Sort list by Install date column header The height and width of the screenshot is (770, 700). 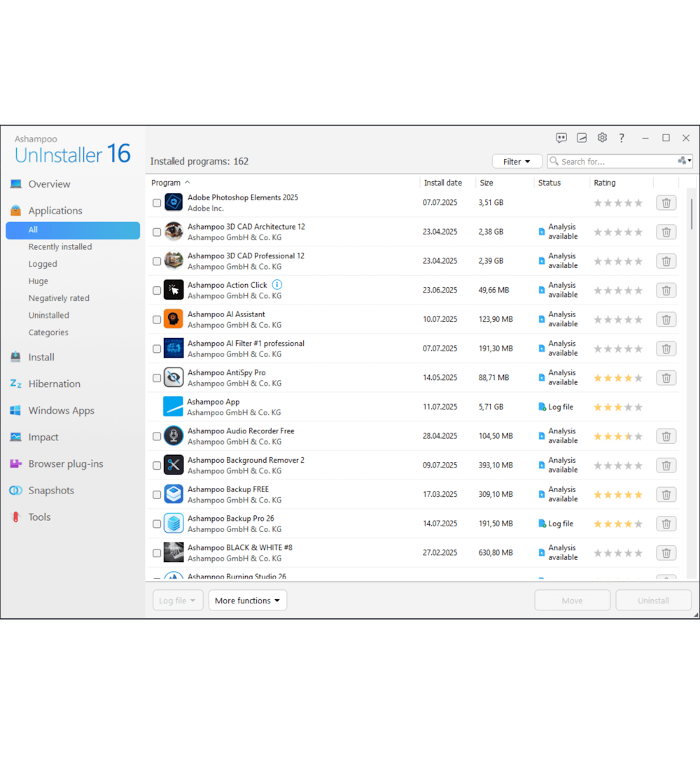click(443, 183)
